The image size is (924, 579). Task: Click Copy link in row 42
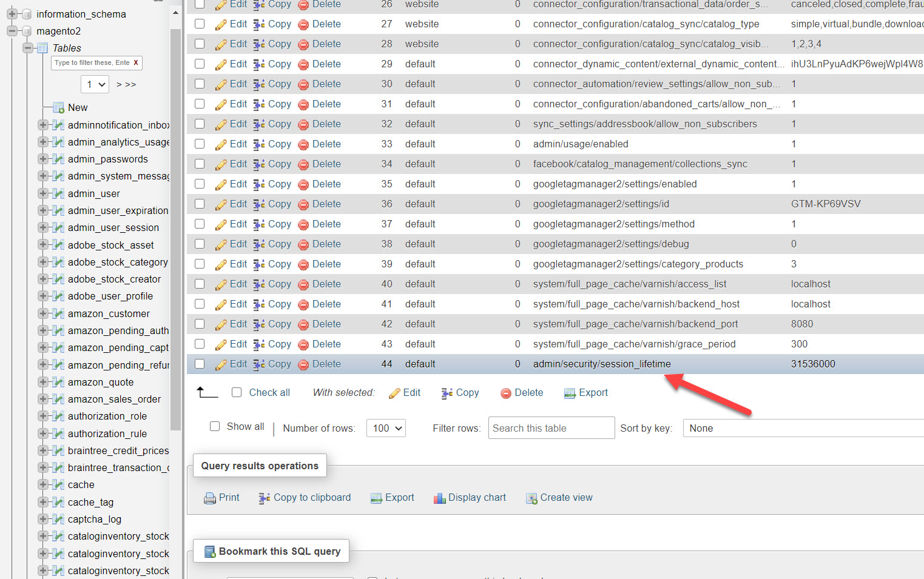[x=280, y=324]
